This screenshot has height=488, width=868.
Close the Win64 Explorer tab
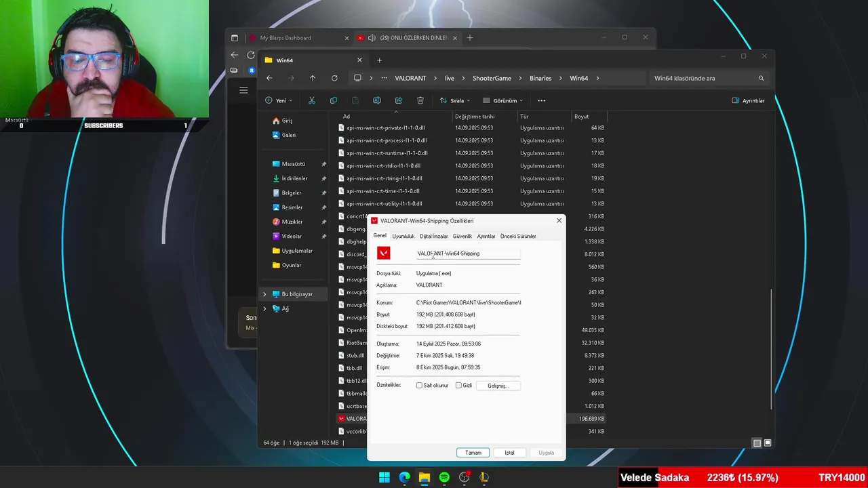pos(359,60)
